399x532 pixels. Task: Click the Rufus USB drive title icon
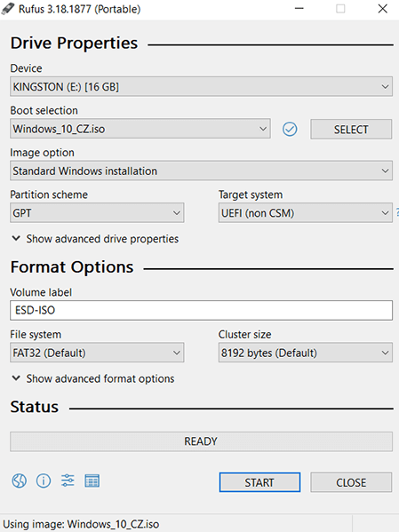(8, 9)
